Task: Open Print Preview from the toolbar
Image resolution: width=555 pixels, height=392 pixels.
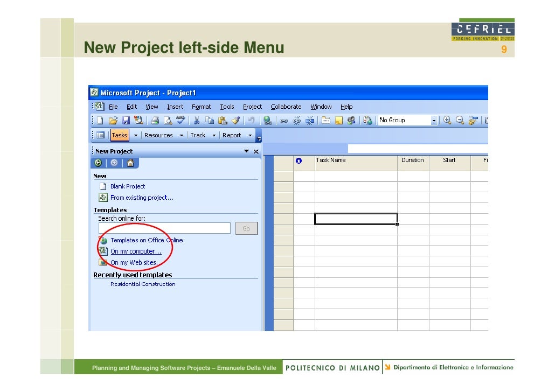Action: click(x=168, y=120)
